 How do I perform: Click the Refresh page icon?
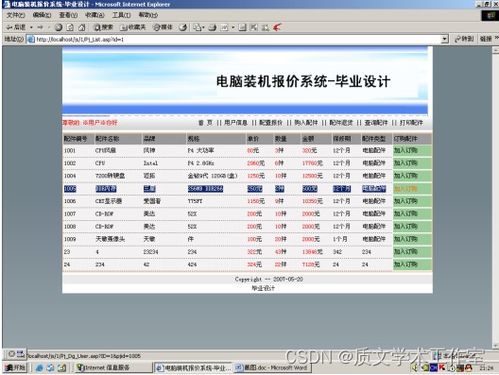(70, 27)
